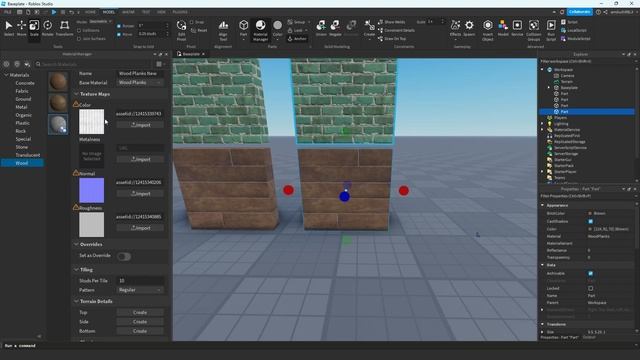Toggle the Rotate snap checkbox
The height and width of the screenshot is (360, 640).
pos(119,26)
